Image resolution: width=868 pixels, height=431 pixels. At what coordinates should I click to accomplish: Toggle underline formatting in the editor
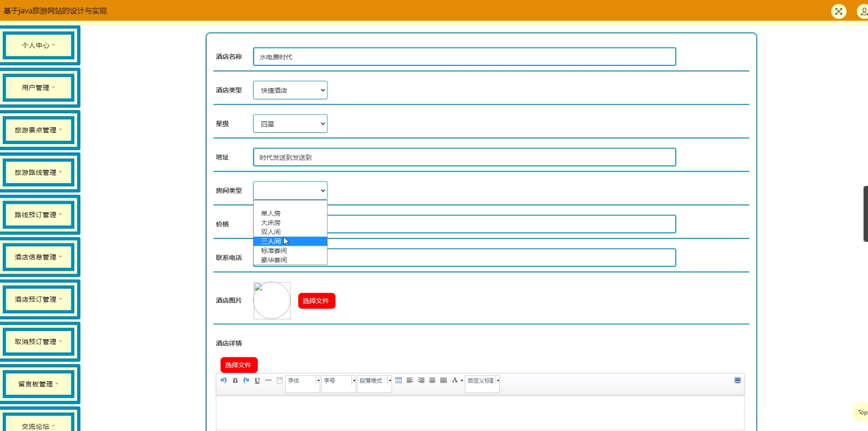coord(257,380)
